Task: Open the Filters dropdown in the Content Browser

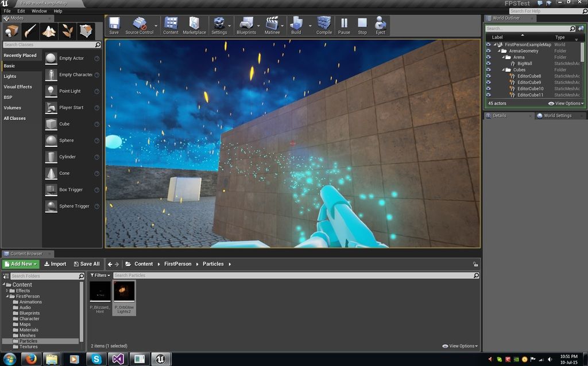Action: point(100,275)
